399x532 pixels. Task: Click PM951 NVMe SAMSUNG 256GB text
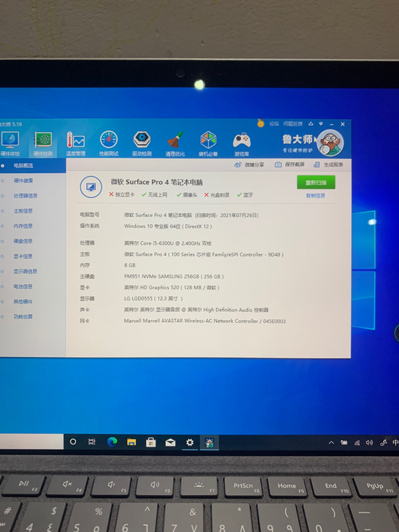click(174, 276)
